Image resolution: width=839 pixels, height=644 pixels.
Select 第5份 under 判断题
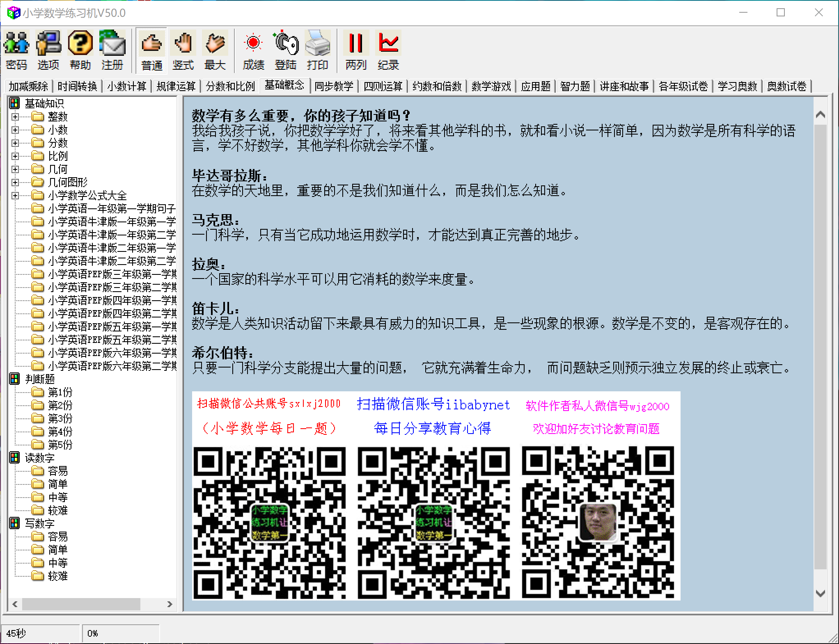[60, 445]
